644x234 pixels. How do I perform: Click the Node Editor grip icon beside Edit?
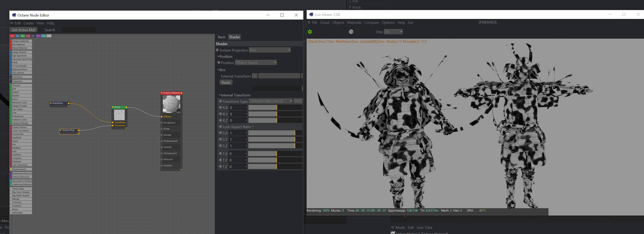[12, 23]
